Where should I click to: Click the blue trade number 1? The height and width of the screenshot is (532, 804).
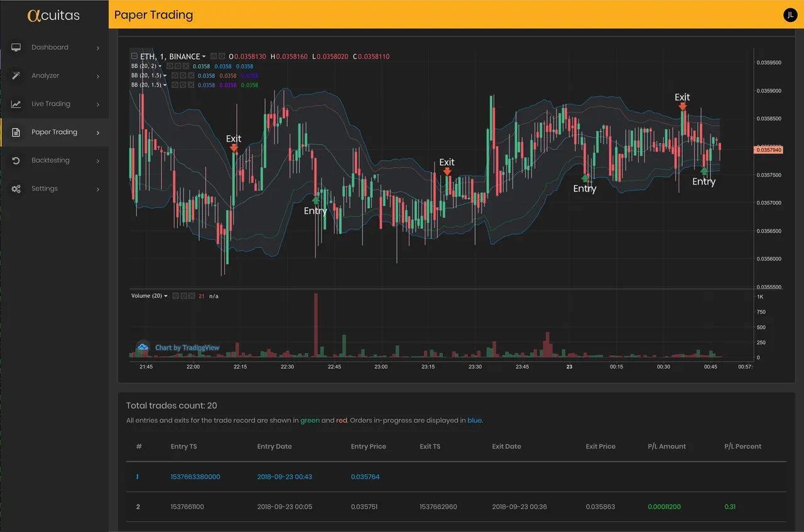(x=138, y=477)
